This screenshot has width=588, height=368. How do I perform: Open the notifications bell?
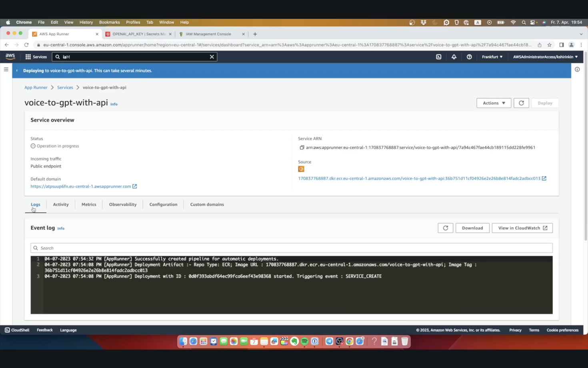tap(454, 57)
